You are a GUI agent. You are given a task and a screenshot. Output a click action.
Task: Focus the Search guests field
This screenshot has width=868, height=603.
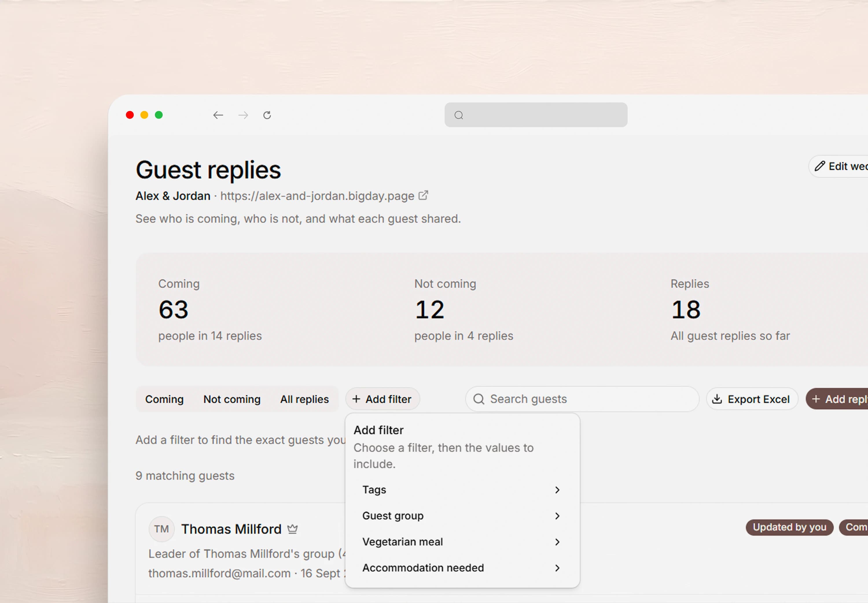(582, 399)
